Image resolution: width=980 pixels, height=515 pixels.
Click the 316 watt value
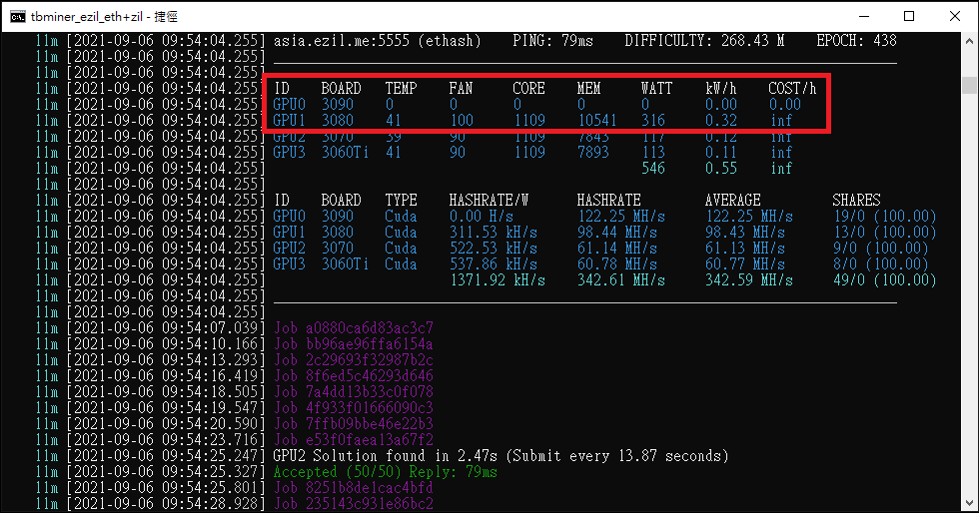tap(653, 121)
